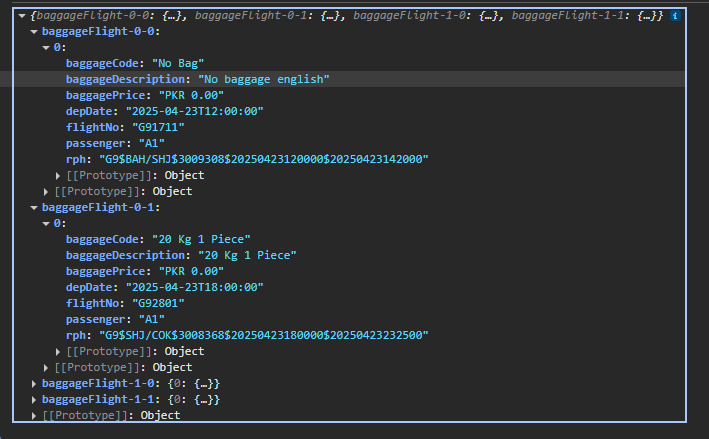Click baggageDescription value "20 Kg 1 Piece"

coord(247,255)
